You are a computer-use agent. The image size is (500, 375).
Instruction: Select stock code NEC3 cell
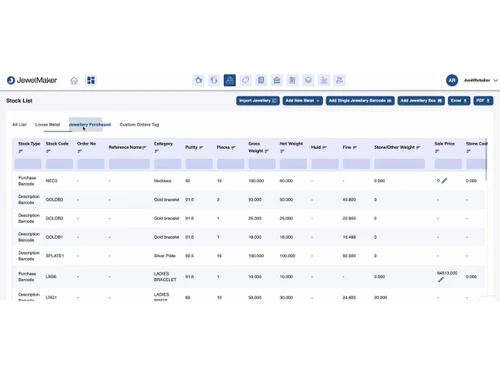[51, 181]
